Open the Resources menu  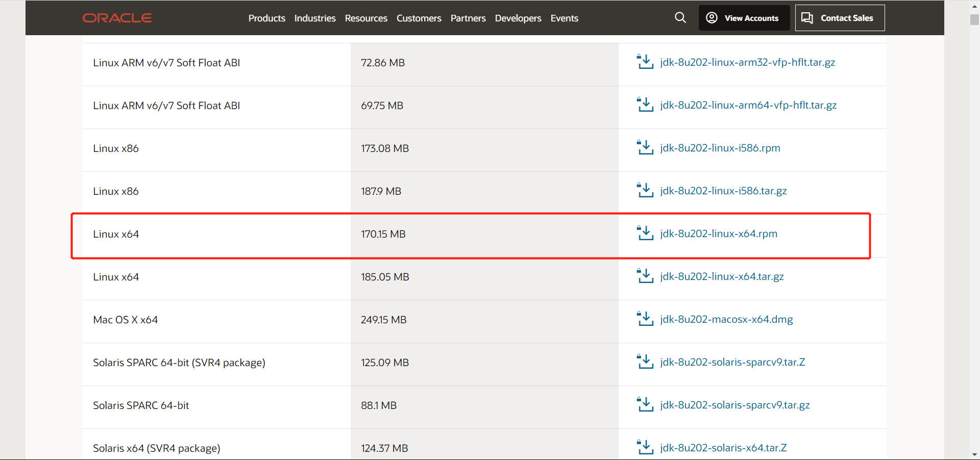click(x=365, y=18)
